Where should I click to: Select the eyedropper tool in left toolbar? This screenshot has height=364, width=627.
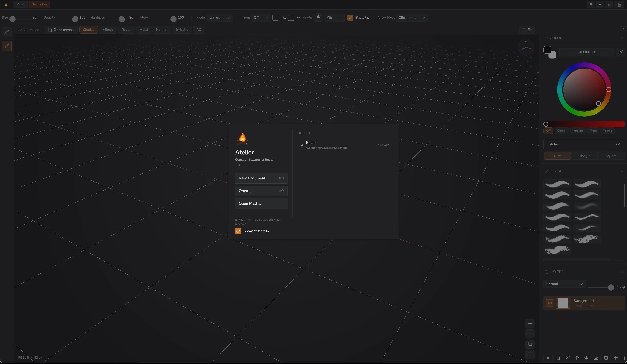pos(7,32)
